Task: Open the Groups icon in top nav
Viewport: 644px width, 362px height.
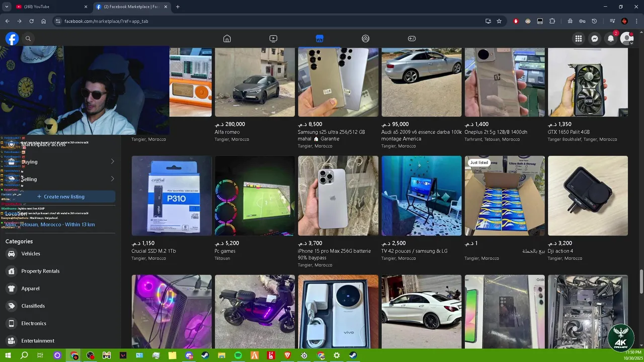Action: tap(366, 39)
